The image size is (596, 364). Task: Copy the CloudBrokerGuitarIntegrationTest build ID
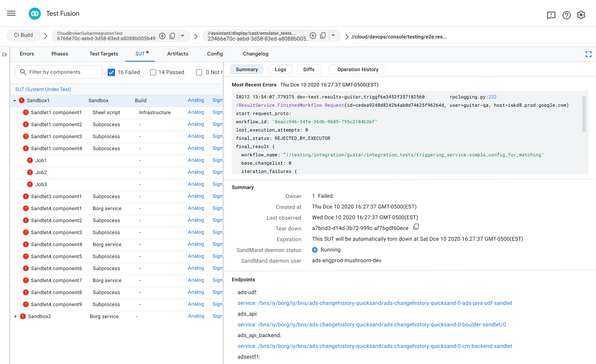pos(172,36)
